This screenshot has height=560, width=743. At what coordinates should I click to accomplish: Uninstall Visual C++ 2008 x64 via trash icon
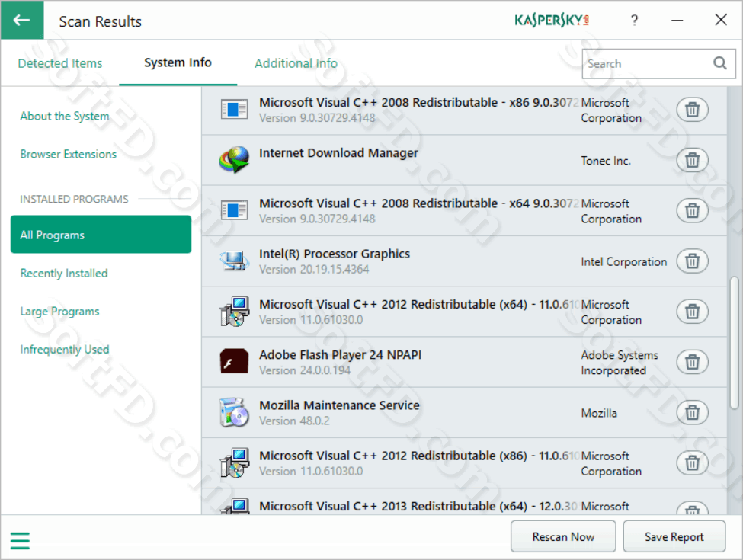pos(692,210)
